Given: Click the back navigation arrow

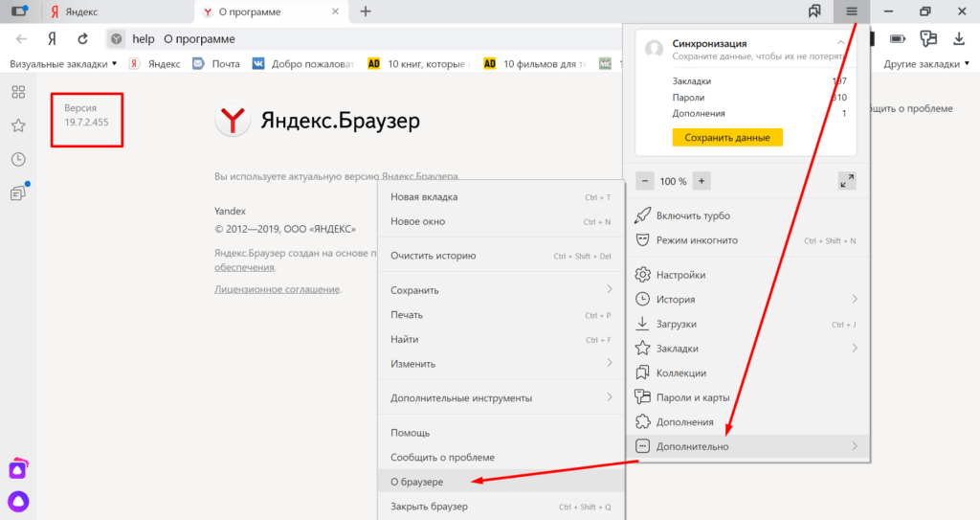Looking at the screenshot, I should (21, 39).
